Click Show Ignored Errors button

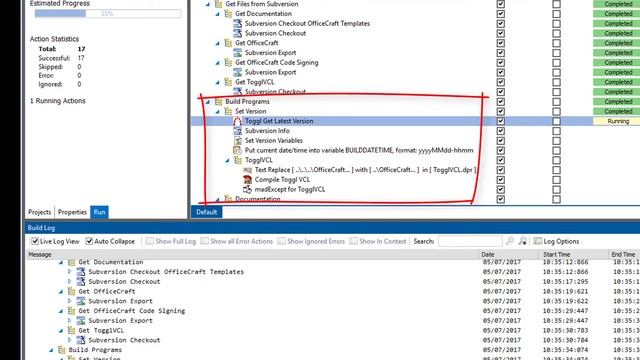tap(311, 241)
